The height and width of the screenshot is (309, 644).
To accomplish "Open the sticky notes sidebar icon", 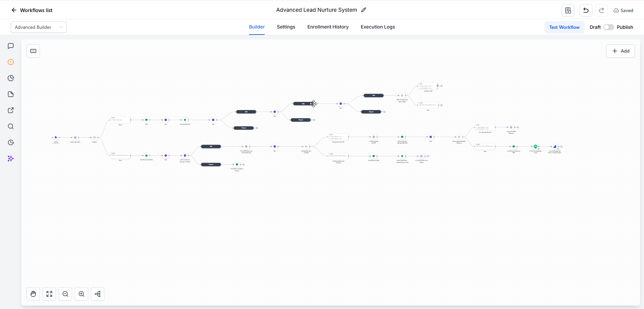I will coord(11,94).
